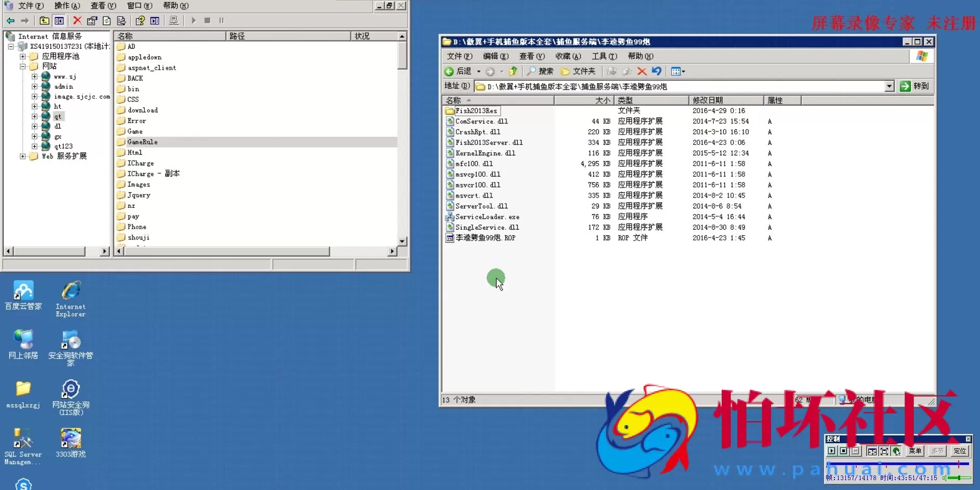This screenshot has height=490, width=980.
Task: Click the stop button in recorder control panel
Action: click(x=843, y=451)
